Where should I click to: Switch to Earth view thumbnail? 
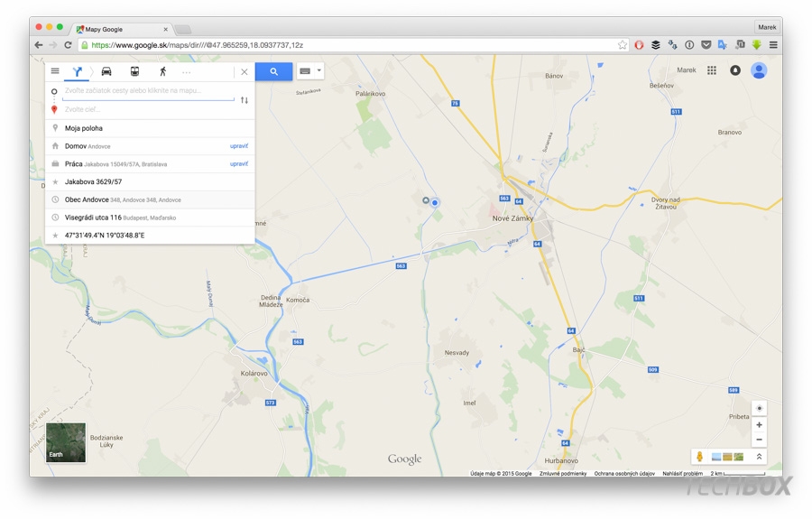[x=66, y=442]
